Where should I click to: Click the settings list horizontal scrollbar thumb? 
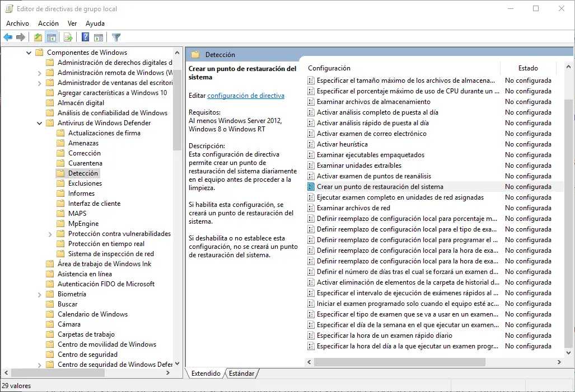[x=400, y=362]
